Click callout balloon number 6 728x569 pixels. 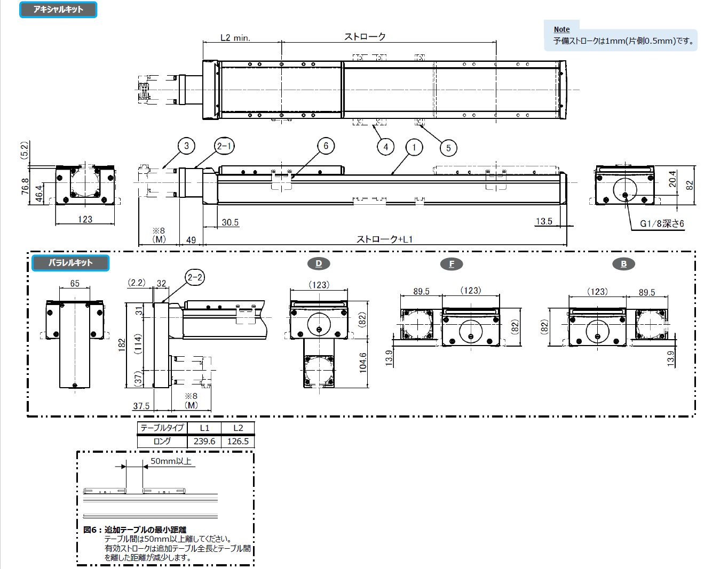click(326, 146)
